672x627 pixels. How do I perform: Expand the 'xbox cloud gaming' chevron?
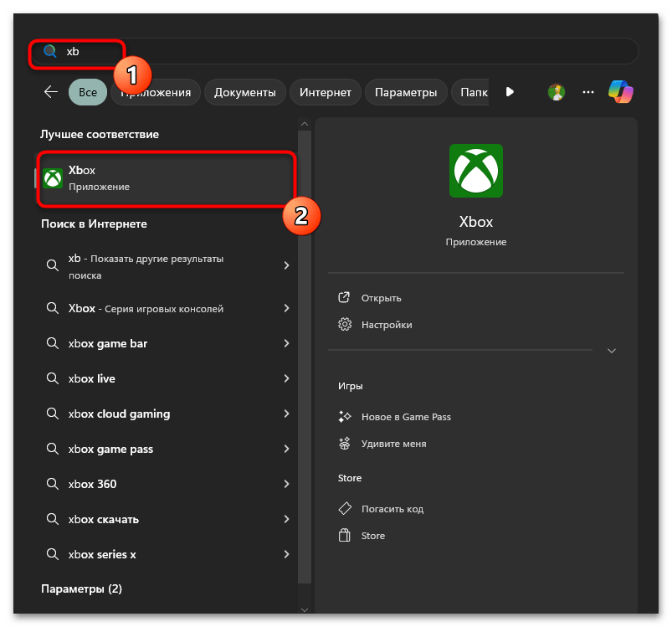click(x=287, y=414)
